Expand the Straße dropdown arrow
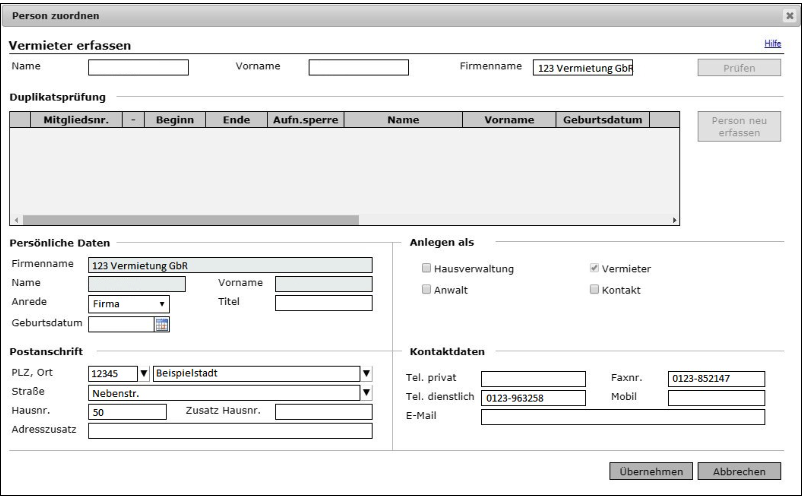This screenshot has width=805, height=499. coord(367,393)
